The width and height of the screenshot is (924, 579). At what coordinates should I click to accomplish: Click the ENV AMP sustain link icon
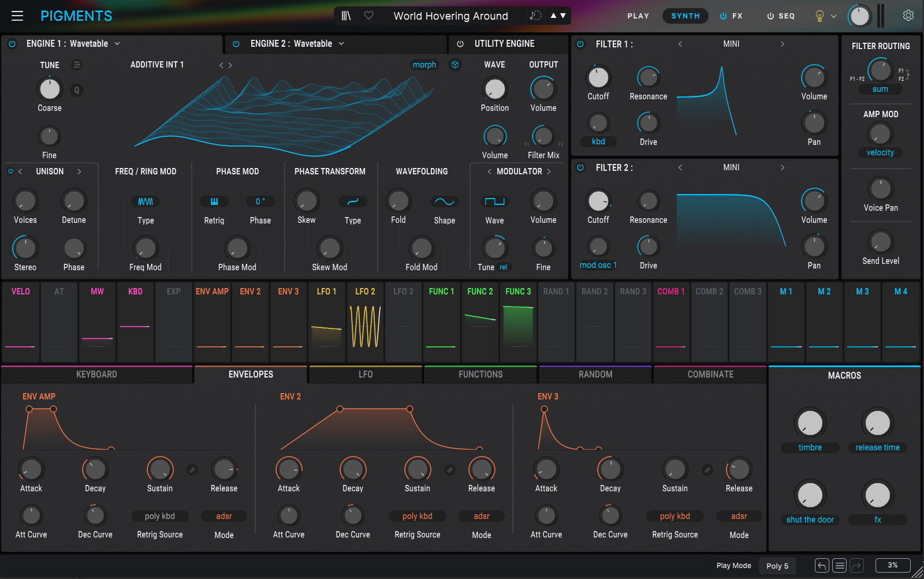(x=192, y=470)
